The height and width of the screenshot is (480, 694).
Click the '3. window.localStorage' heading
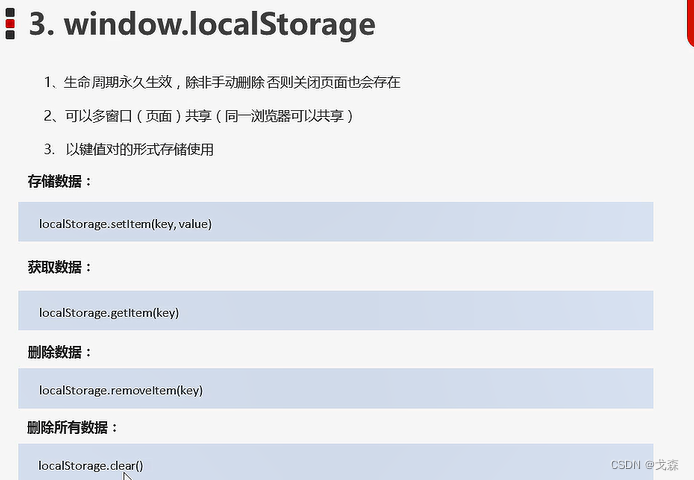(202, 24)
